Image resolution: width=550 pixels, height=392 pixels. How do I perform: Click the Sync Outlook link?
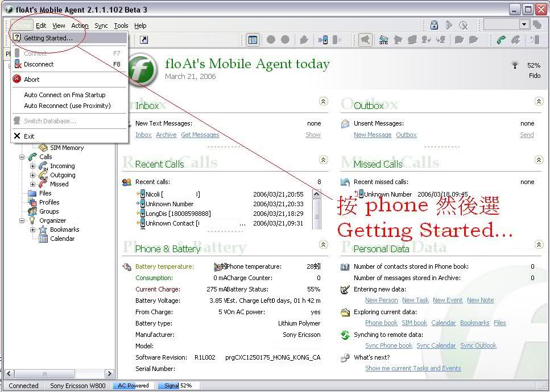[x=478, y=346]
